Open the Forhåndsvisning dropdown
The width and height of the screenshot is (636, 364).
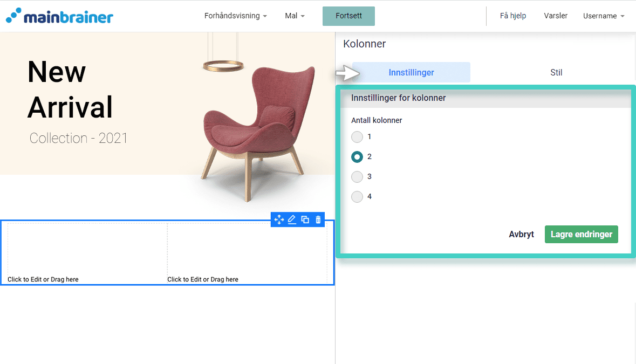click(x=236, y=16)
